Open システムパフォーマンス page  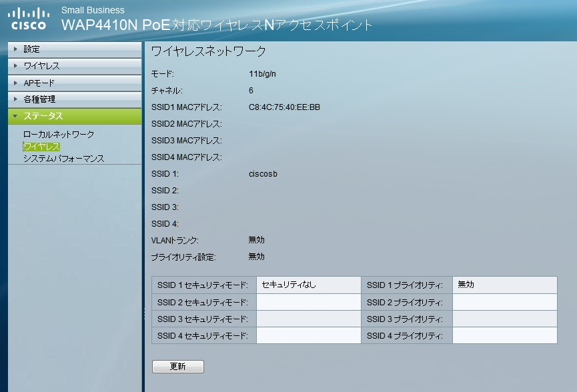pyautogui.click(x=63, y=159)
